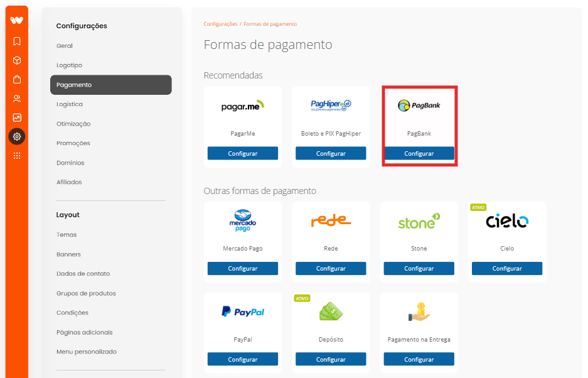The width and height of the screenshot is (588, 378).
Task: Open Condições page
Action: coord(72,313)
